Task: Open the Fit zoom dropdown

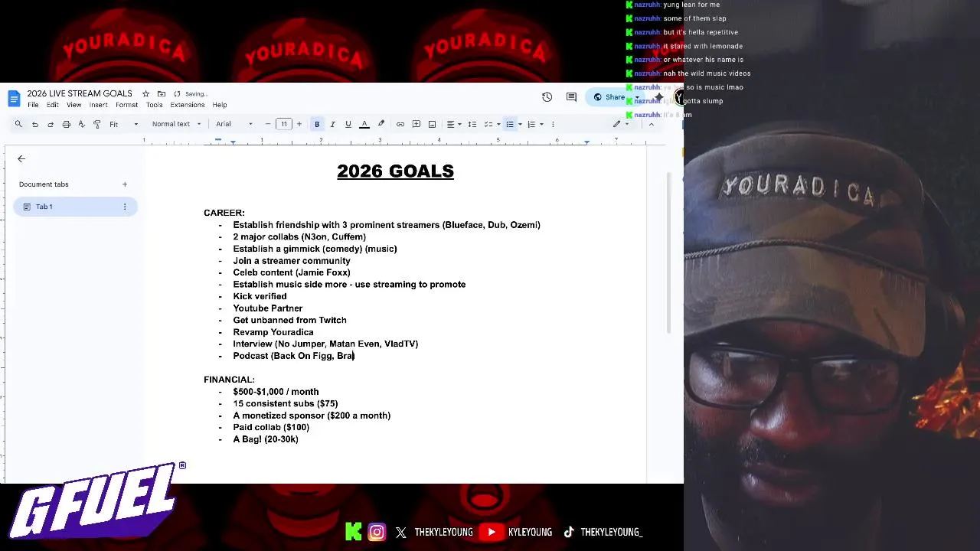Action: coord(124,124)
